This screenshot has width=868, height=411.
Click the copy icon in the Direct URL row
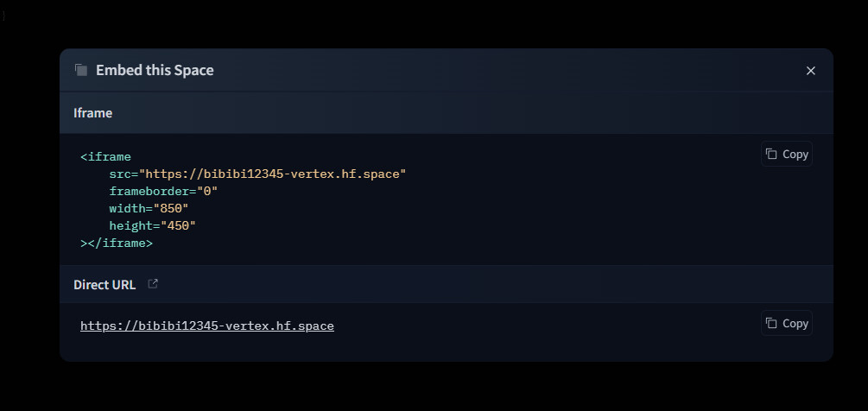click(x=771, y=323)
